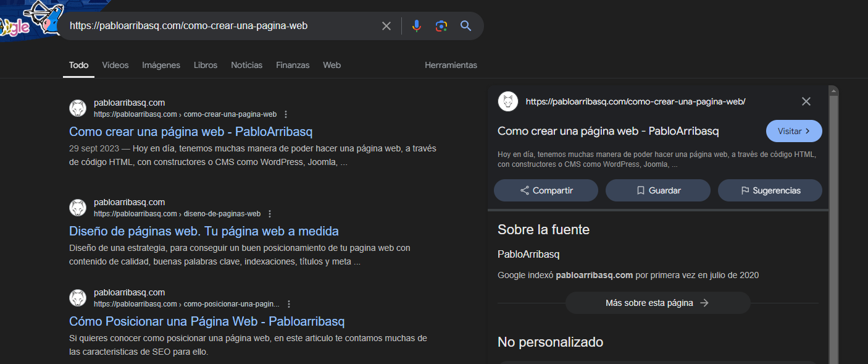Click the side panel URL text
Viewport: 868px width, 364px height.
(636, 101)
